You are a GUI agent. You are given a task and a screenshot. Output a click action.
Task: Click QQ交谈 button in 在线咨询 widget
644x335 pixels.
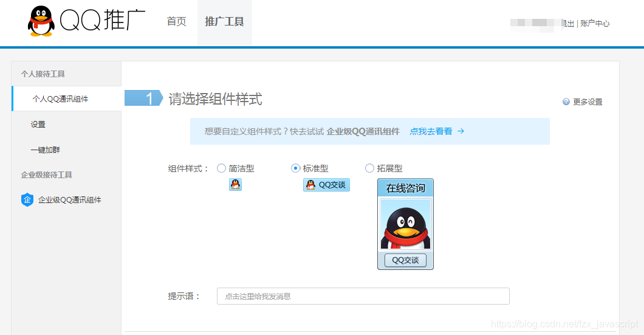(x=405, y=260)
